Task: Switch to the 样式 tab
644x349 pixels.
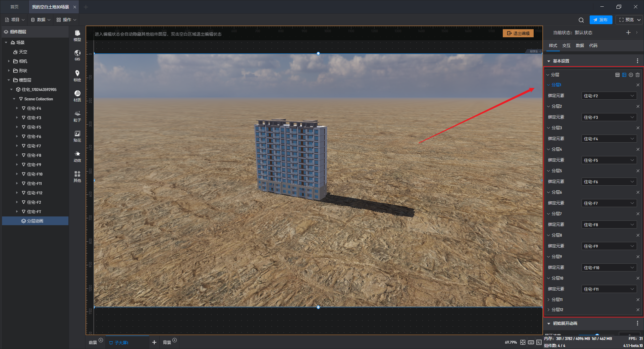Action: [x=553, y=46]
